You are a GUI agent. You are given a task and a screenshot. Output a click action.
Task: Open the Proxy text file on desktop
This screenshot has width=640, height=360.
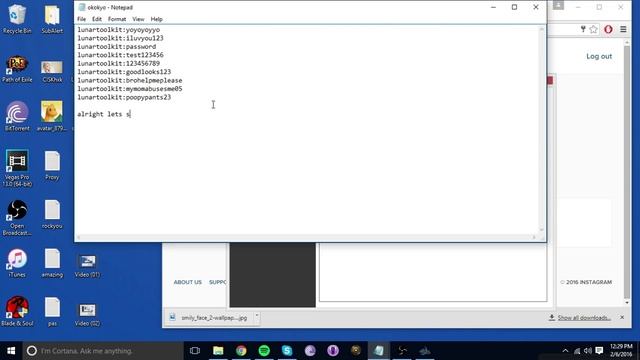click(x=52, y=166)
